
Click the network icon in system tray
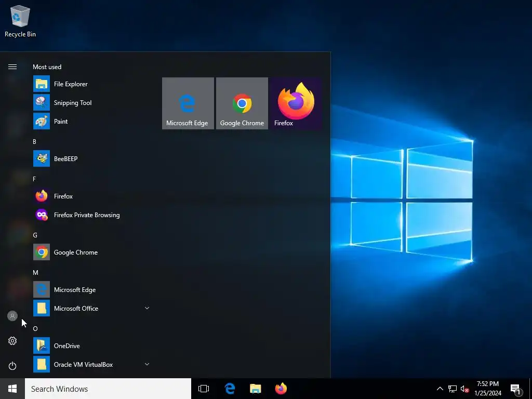(453, 389)
